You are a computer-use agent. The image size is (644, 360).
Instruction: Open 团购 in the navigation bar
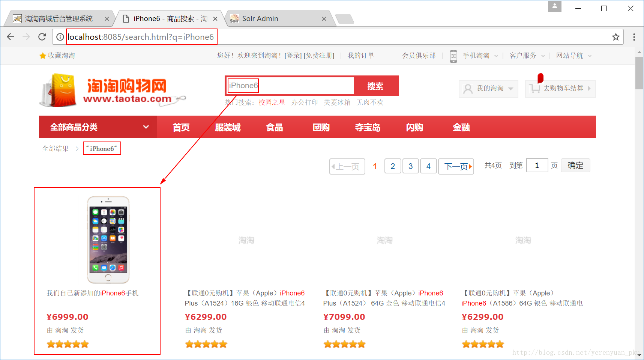pos(321,127)
